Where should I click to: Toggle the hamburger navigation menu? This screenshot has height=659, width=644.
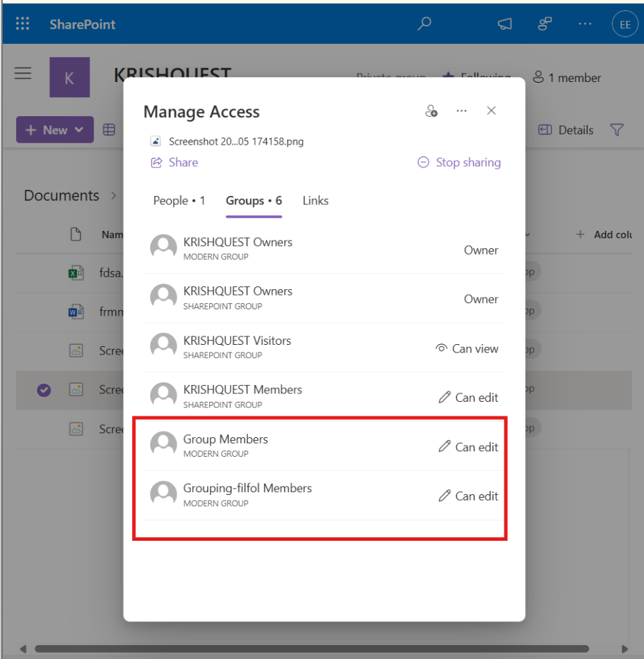[x=23, y=73]
